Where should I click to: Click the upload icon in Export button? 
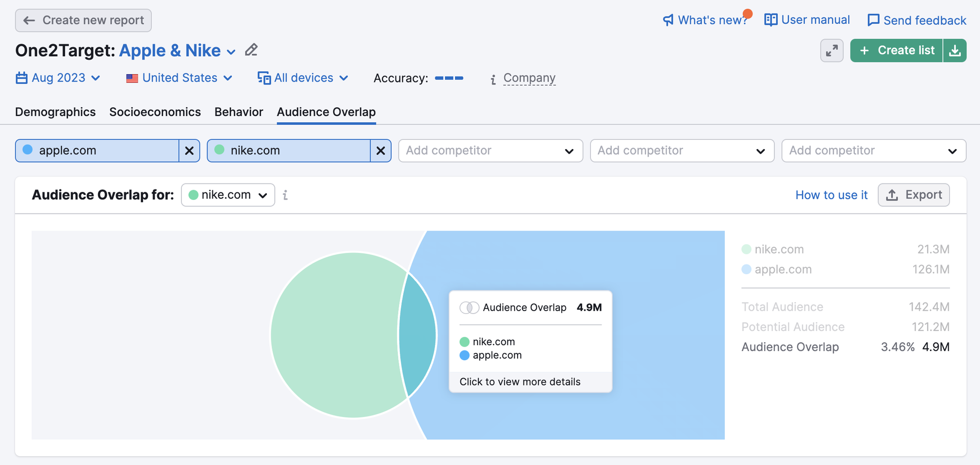point(892,195)
